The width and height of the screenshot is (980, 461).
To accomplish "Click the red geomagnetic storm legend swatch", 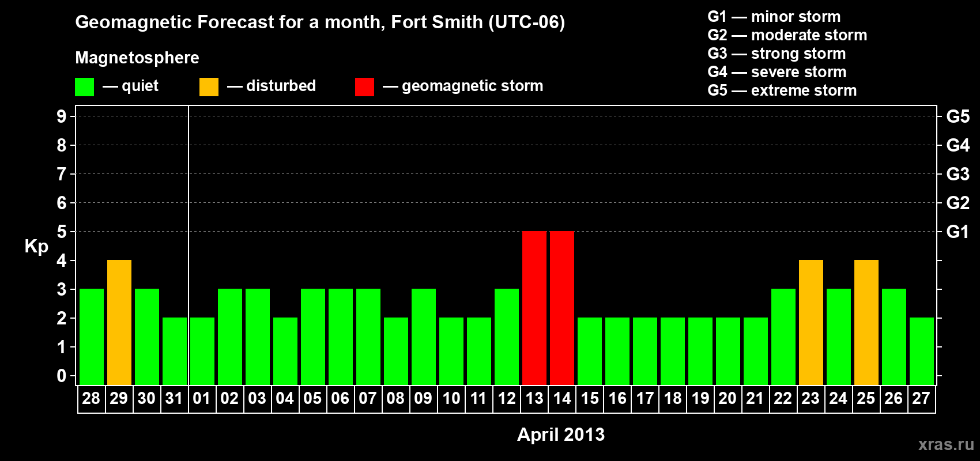I will coord(364,87).
